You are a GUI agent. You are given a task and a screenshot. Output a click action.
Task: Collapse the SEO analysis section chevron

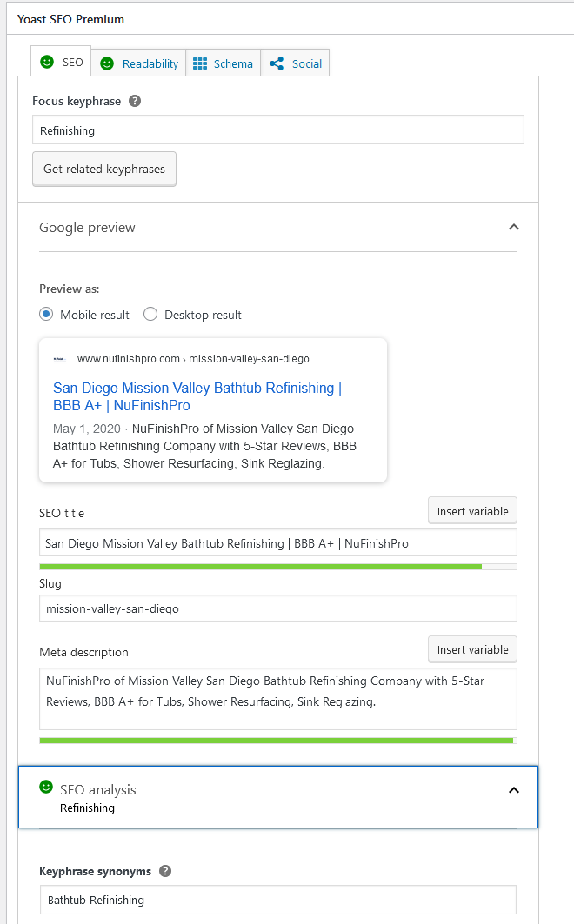(514, 790)
